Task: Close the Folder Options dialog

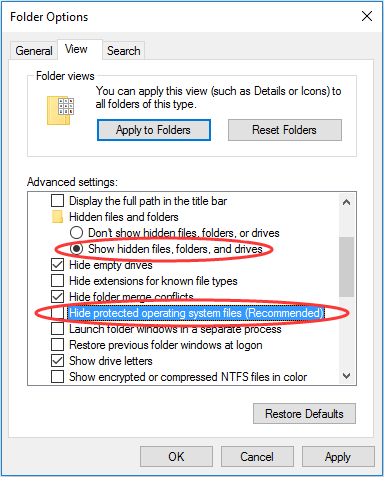Action: click(x=367, y=16)
